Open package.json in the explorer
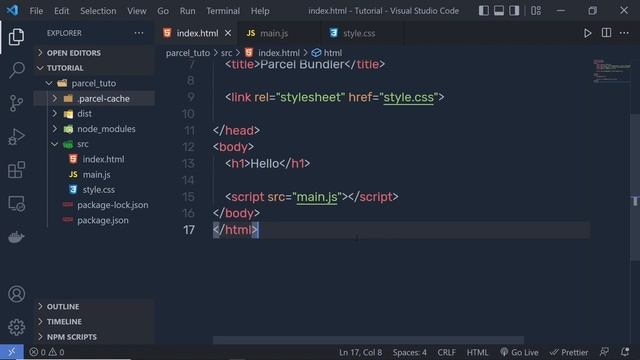640x360 pixels. 102,220
